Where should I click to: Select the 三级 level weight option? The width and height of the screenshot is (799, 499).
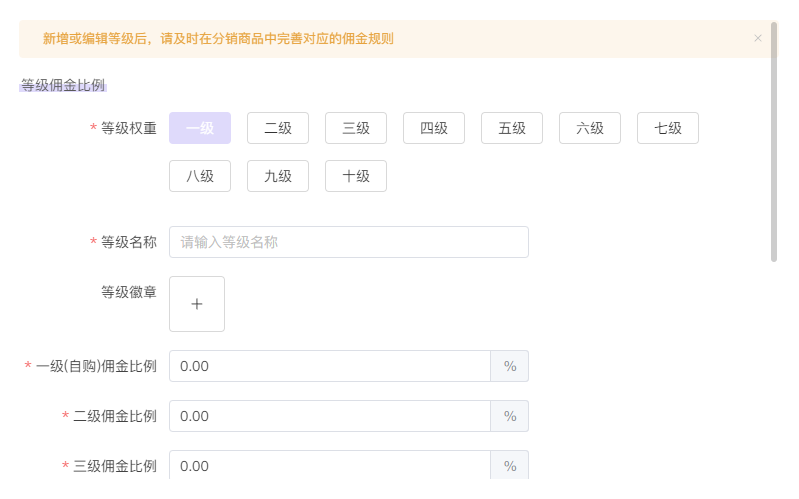tap(356, 128)
